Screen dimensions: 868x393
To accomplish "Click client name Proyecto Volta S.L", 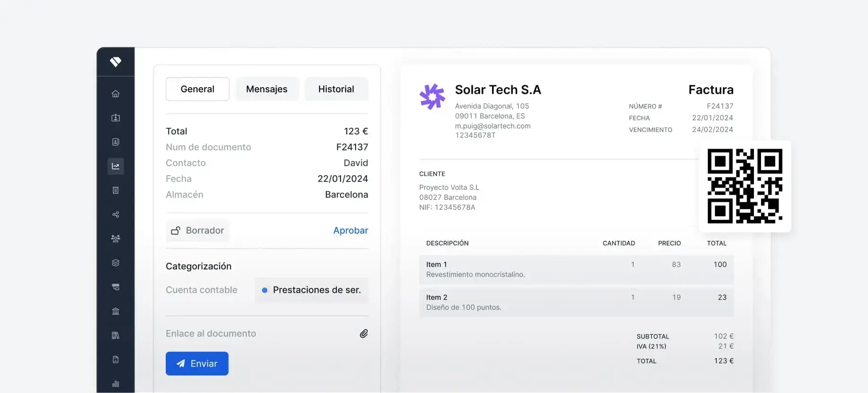I will click(449, 188).
